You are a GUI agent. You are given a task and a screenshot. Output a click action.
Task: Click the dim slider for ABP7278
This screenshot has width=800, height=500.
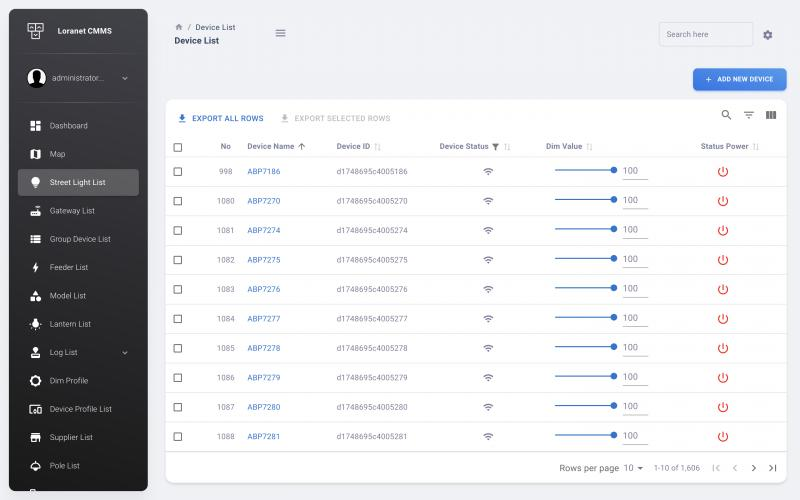[x=585, y=348]
